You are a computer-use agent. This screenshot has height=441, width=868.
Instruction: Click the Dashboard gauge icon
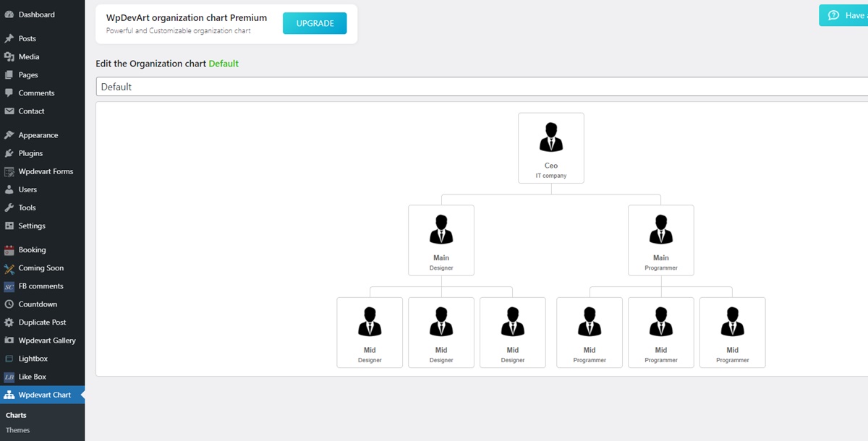tap(9, 14)
